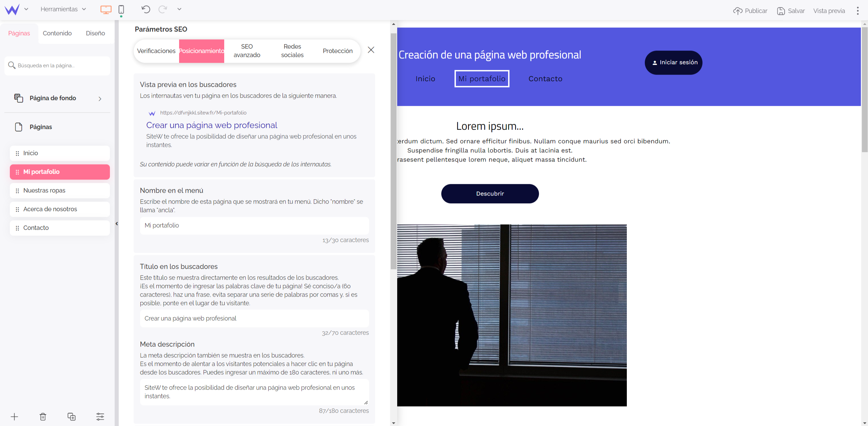The width and height of the screenshot is (868, 426).
Task: Select the Contenido tab
Action: tap(57, 33)
